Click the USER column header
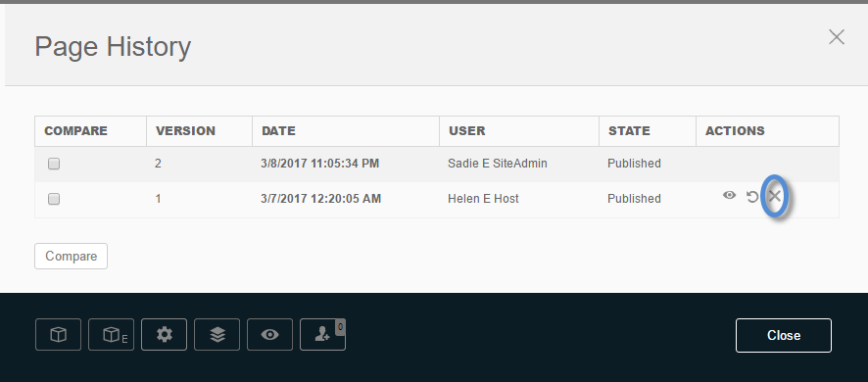Image resolution: width=868 pixels, height=382 pixels. click(x=466, y=131)
